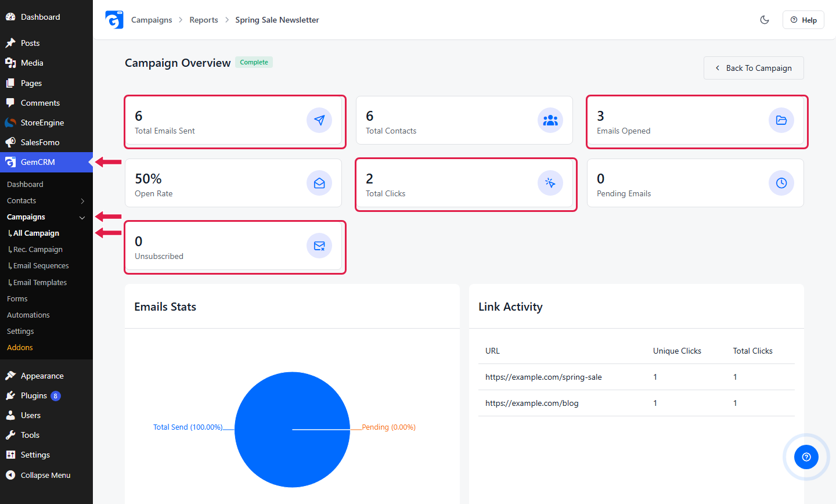The image size is (836, 504).
Task: Click the Unique Clicks column header
Action: (677, 351)
